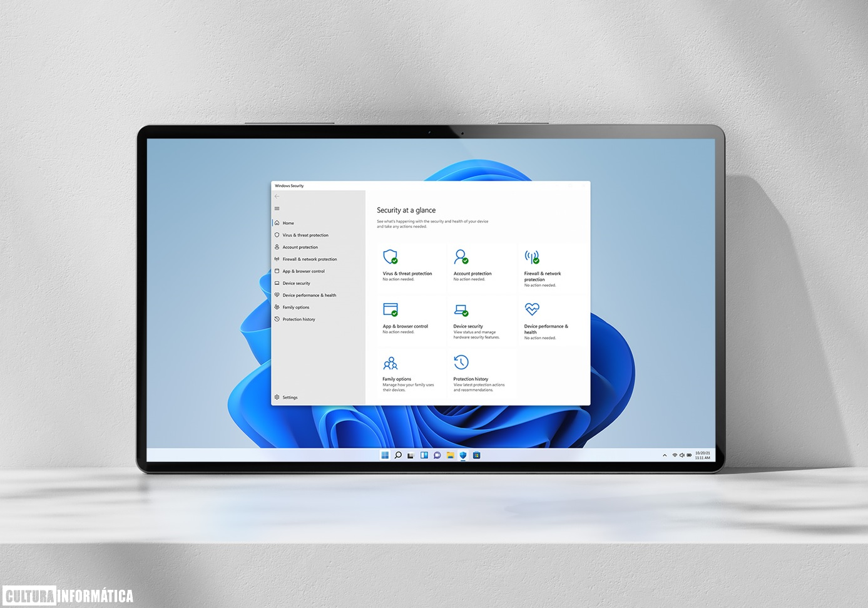Open Settings at the sidebar bottom
The image size is (868, 608).
318,398
